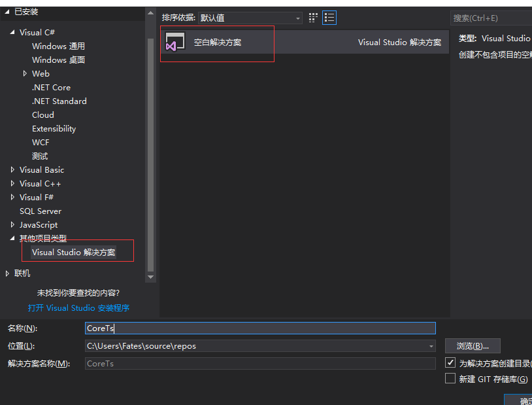
Task: Open the Visual Studio 安装程序 link
Action: point(78,308)
